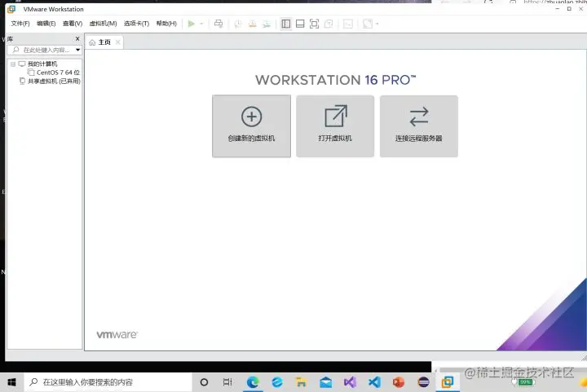Viewport: 587px width, 392px height.
Task: Open Task View from the taskbar
Action: pyautogui.click(x=227, y=382)
